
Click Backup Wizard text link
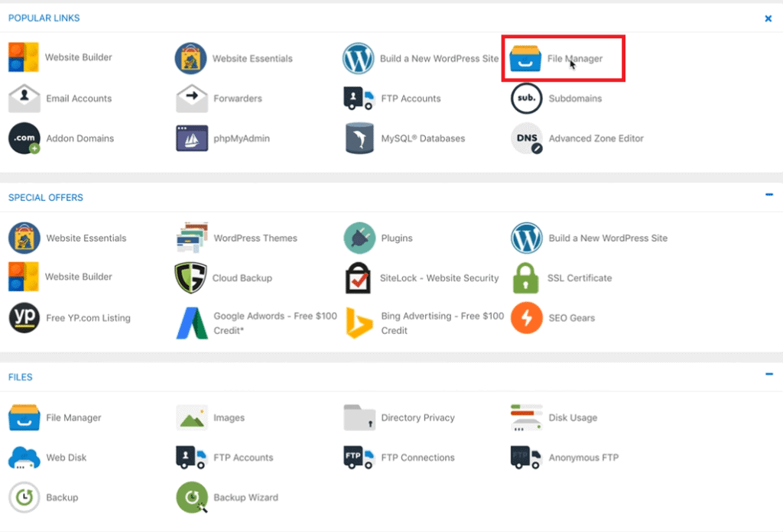coord(245,498)
